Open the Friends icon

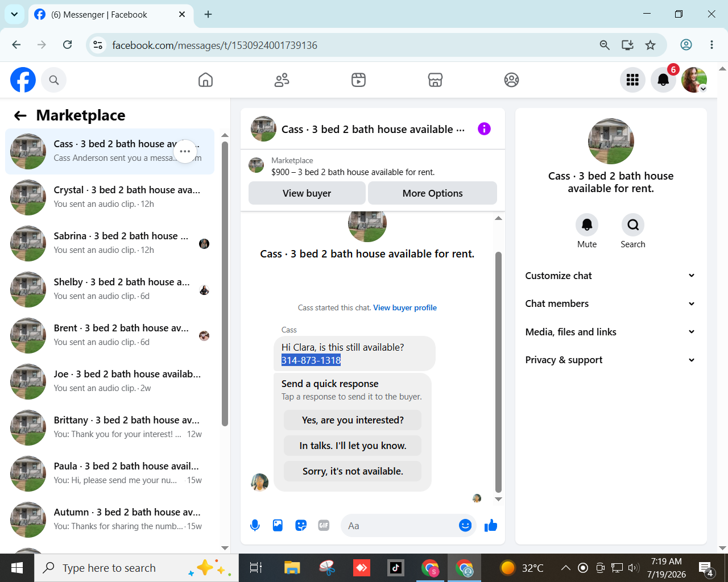(x=282, y=80)
